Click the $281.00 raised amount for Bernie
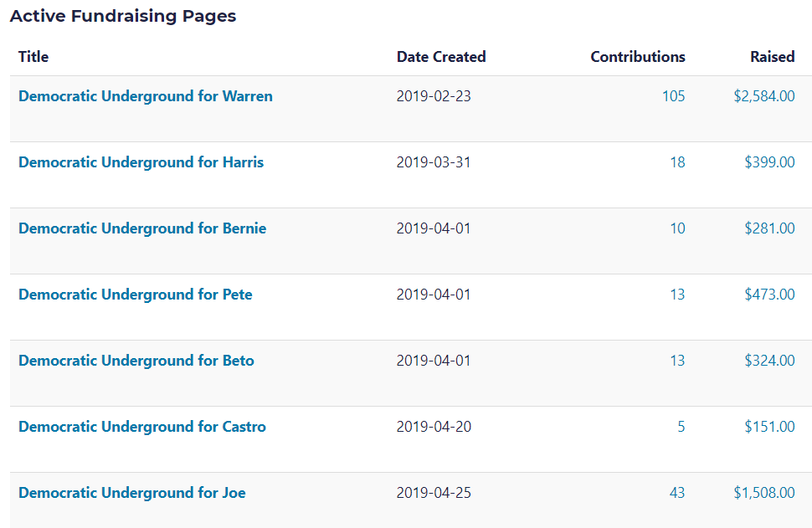Screen dimensions: 812x528 coord(769,228)
